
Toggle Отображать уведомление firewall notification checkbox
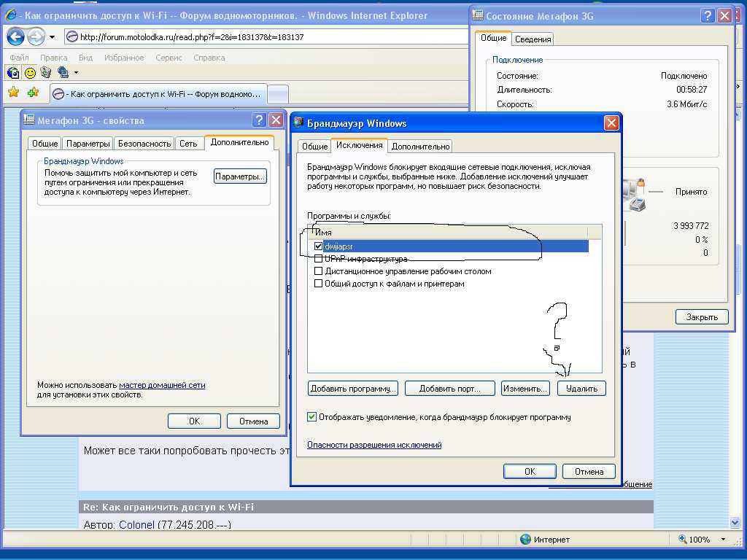(x=311, y=416)
